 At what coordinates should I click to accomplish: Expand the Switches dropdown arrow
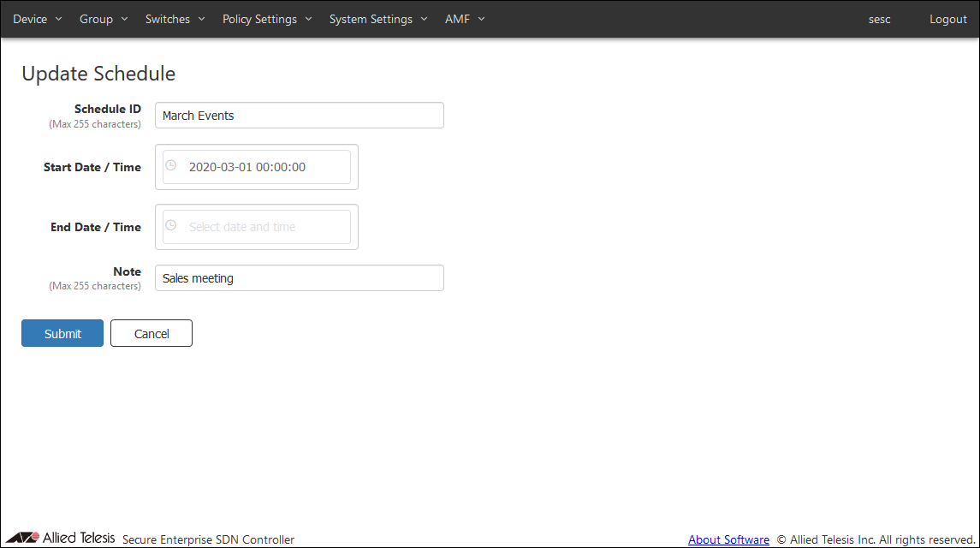tap(201, 19)
